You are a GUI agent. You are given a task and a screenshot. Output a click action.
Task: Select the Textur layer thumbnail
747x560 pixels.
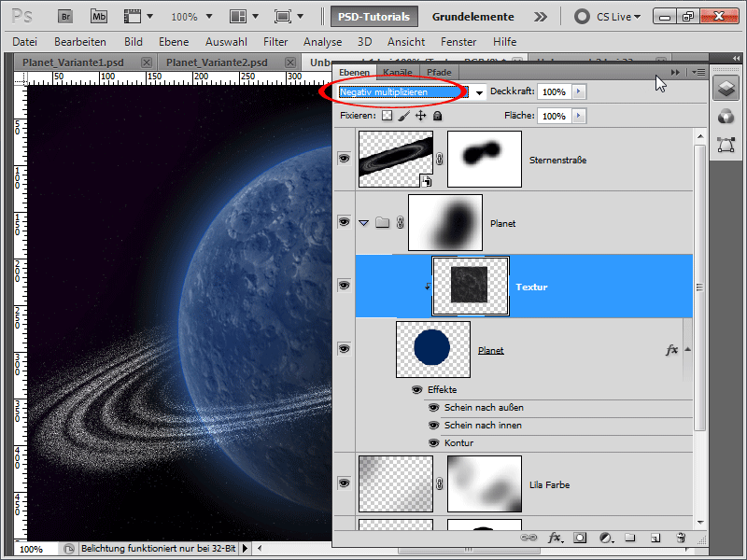tap(471, 286)
